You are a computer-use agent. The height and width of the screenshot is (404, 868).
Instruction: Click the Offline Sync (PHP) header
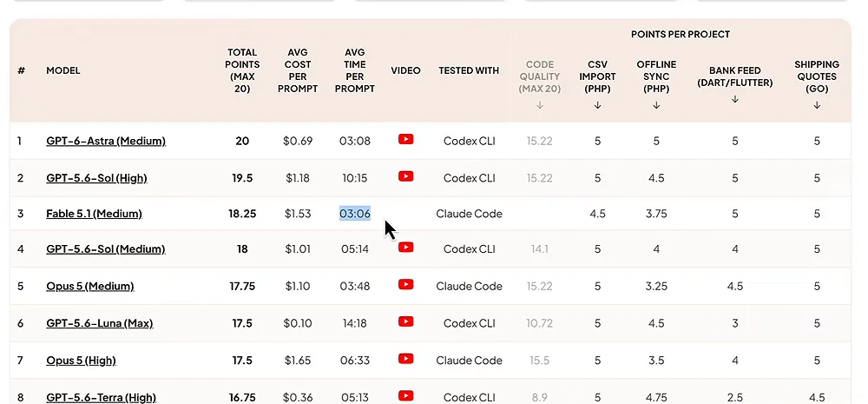[656, 76]
